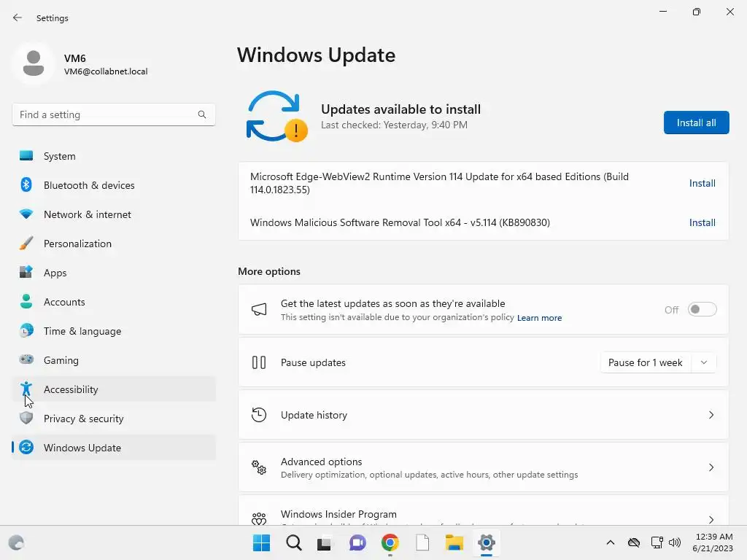This screenshot has width=747, height=560.
Task: Click the Learn more link
Action: click(x=539, y=318)
